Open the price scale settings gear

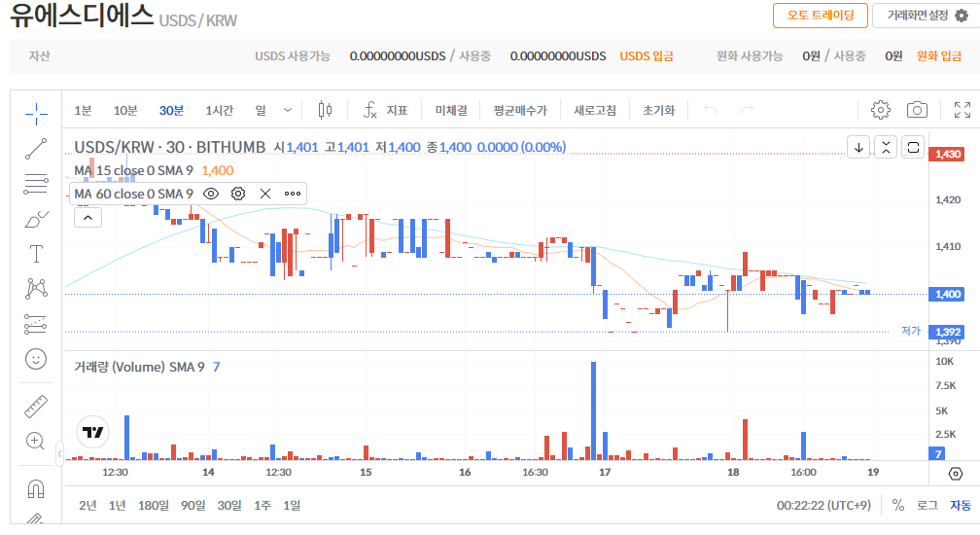[x=956, y=474]
